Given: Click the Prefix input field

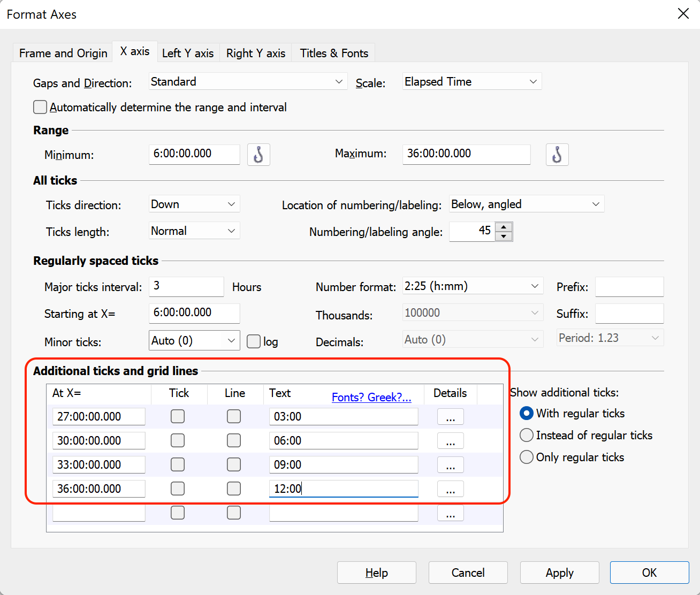Looking at the screenshot, I should click(x=629, y=286).
